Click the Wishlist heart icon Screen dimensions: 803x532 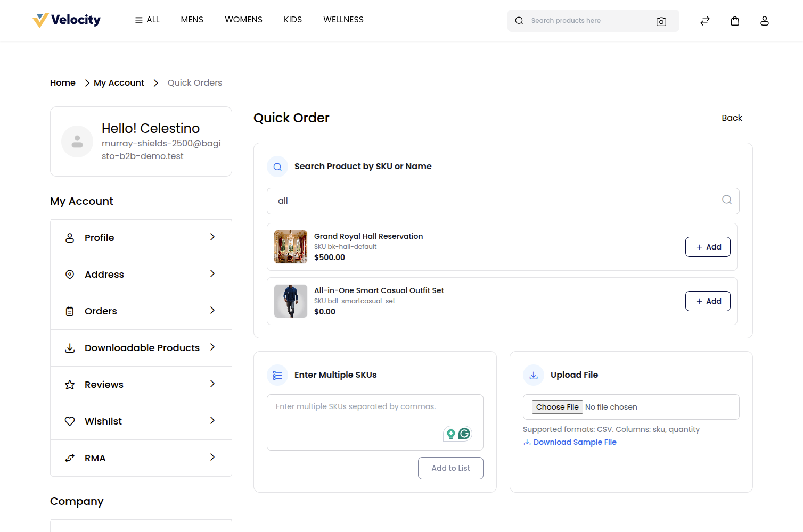click(x=70, y=421)
